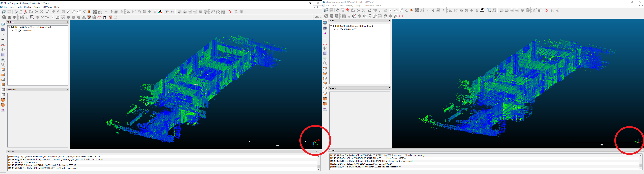Viewport: 644px width, 174px height.
Task: Collapse SAMPLEtoCC3.pcd folder in right DB Tree
Action: pos(331,26)
